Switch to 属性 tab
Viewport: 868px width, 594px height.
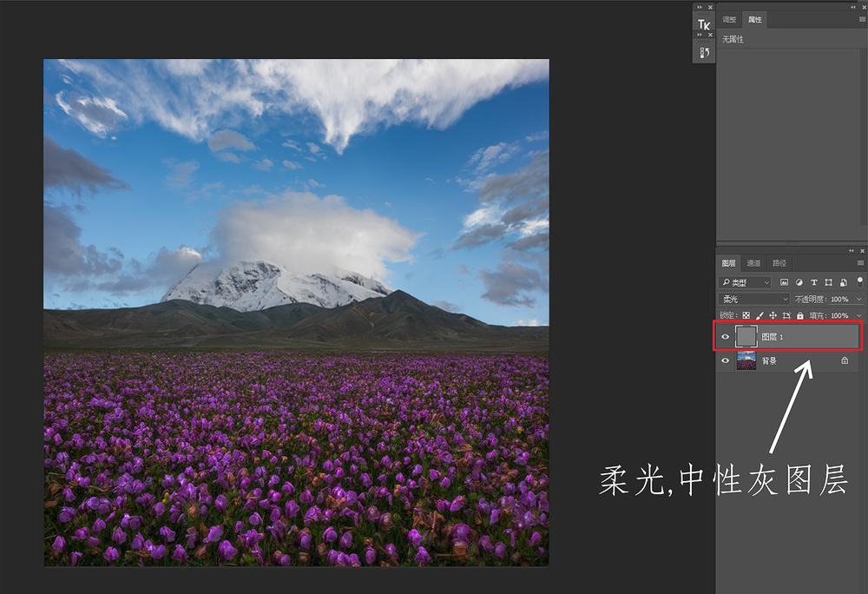pos(754,19)
